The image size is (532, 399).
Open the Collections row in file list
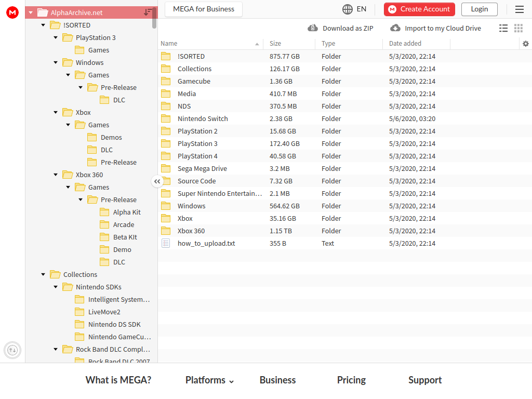click(x=345, y=69)
